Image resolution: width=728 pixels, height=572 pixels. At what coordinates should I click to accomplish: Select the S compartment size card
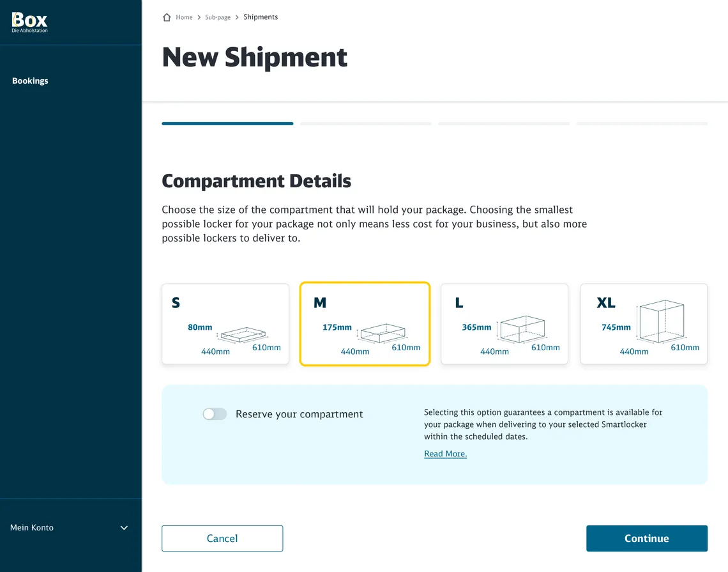click(225, 324)
